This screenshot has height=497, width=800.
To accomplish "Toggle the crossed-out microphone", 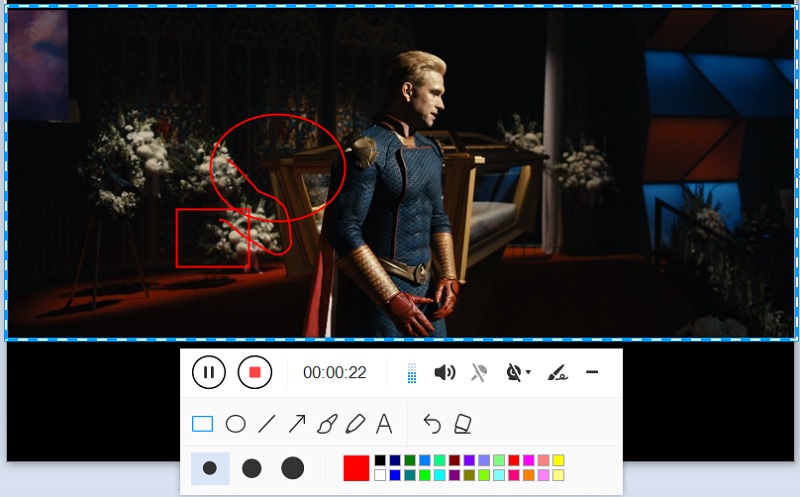I will click(479, 372).
